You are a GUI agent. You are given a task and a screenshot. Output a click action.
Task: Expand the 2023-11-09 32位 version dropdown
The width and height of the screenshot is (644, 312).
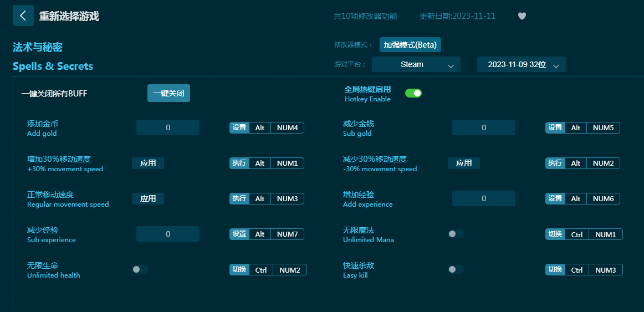coord(521,64)
